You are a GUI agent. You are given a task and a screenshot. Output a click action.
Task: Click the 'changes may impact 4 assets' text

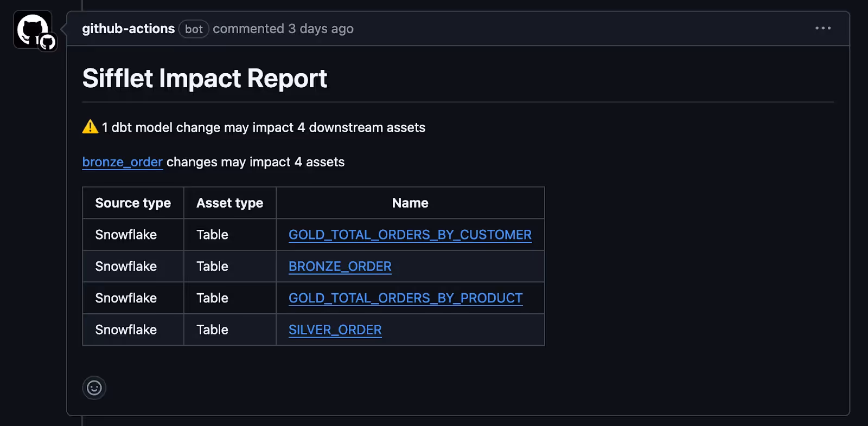pyautogui.click(x=256, y=162)
